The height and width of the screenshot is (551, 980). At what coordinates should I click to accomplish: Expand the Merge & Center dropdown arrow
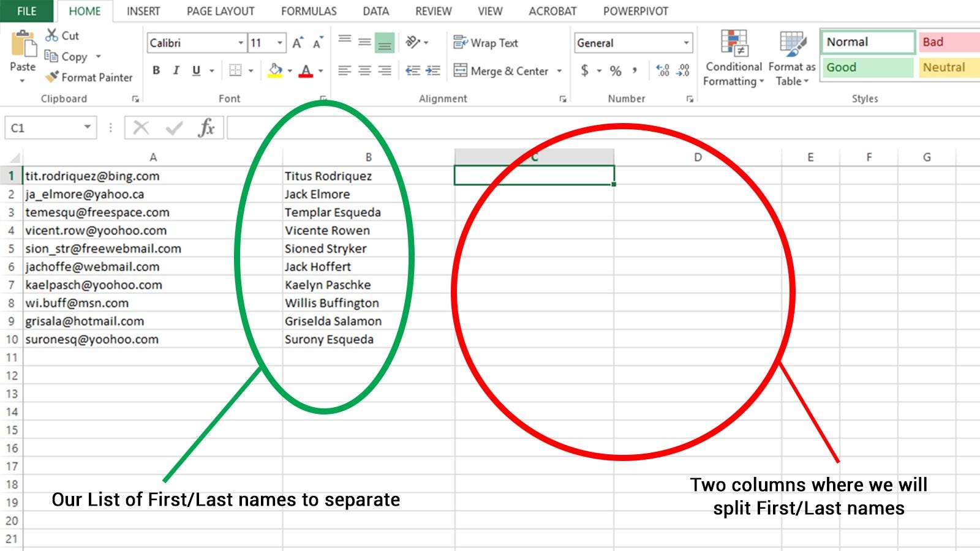[559, 71]
